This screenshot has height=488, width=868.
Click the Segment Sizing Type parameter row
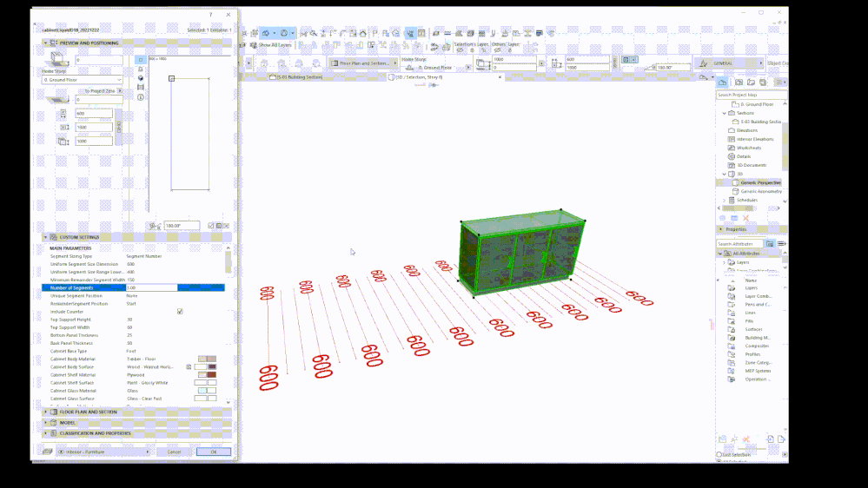[x=133, y=256]
